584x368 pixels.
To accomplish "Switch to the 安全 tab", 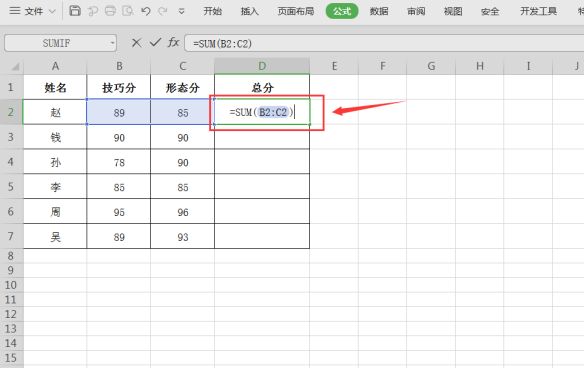I will click(x=490, y=11).
